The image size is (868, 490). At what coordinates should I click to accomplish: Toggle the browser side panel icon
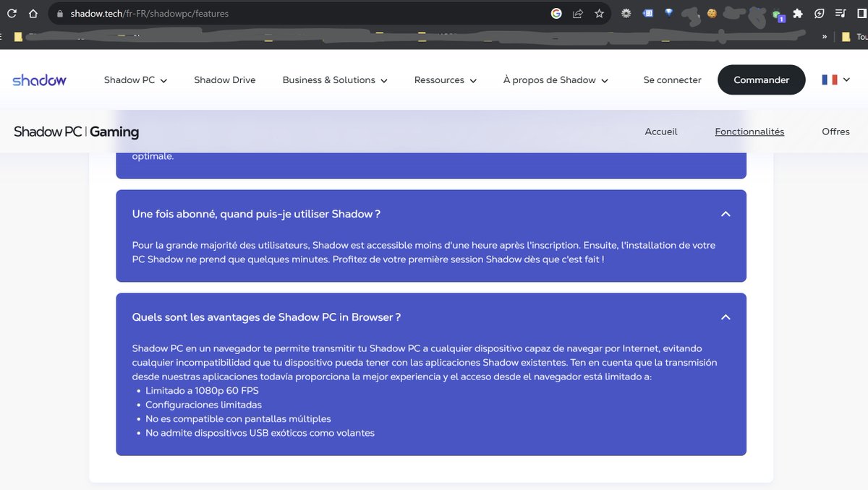pos(861,13)
